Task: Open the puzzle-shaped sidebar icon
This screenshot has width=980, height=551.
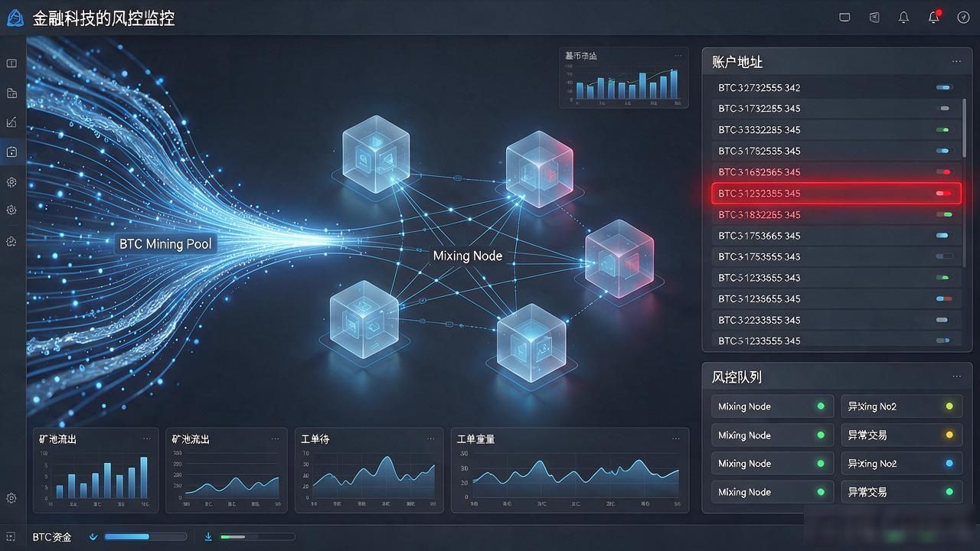Action: point(11,241)
